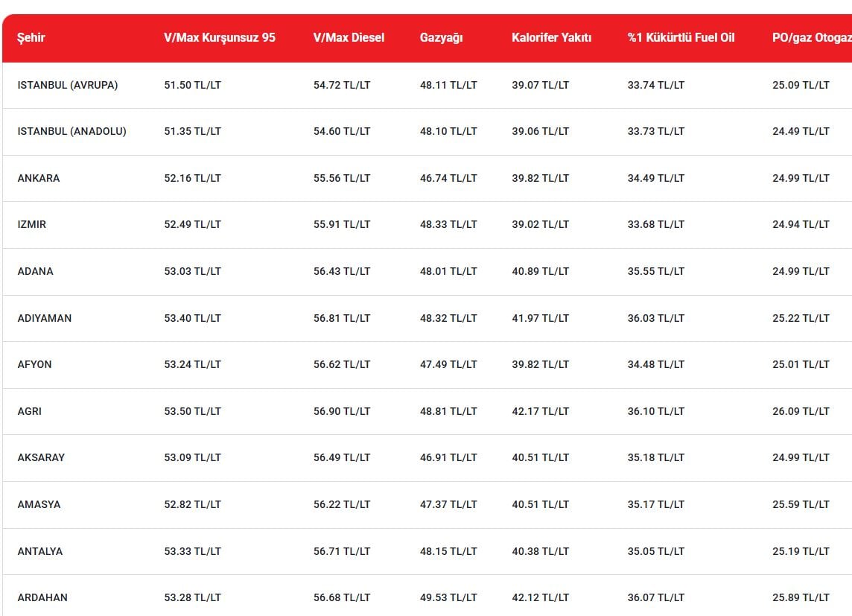
Task: Select the ANTALYA city cell
Action: [x=40, y=551]
